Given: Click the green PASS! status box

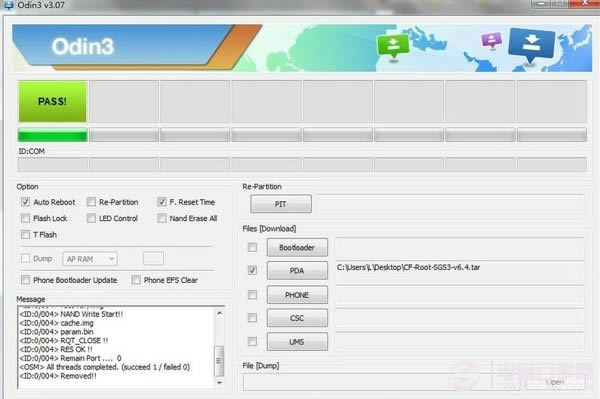Looking at the screenshot, I should click(x=52, y=101).
